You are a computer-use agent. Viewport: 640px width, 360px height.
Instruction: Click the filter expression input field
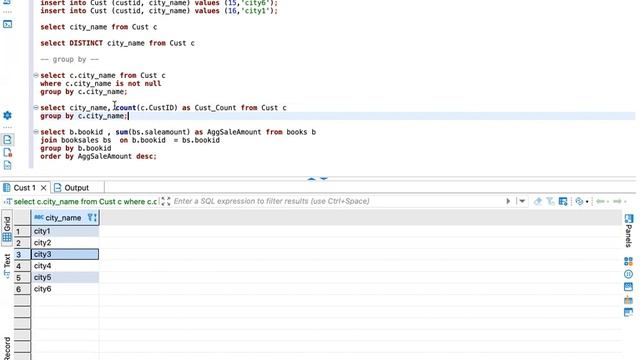tap(337, 201)
